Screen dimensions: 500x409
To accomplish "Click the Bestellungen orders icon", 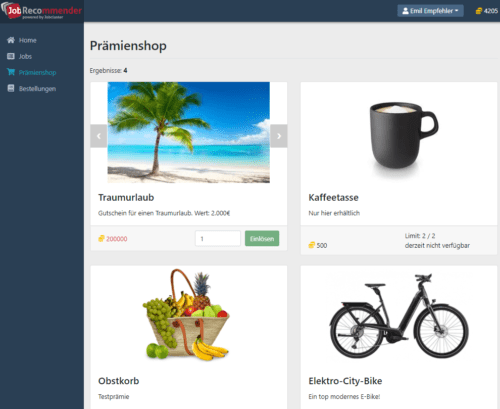I will [x=11, y=88].
